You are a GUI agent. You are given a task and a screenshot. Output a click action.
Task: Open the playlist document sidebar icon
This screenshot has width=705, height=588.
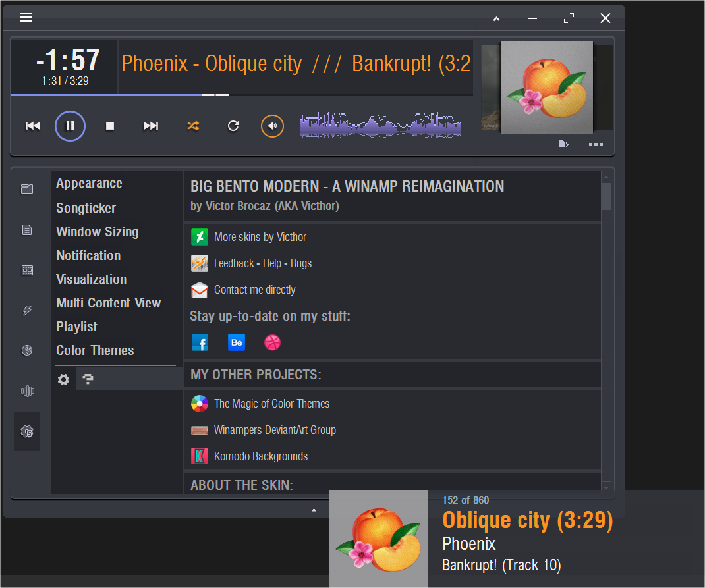coord(27,230)
